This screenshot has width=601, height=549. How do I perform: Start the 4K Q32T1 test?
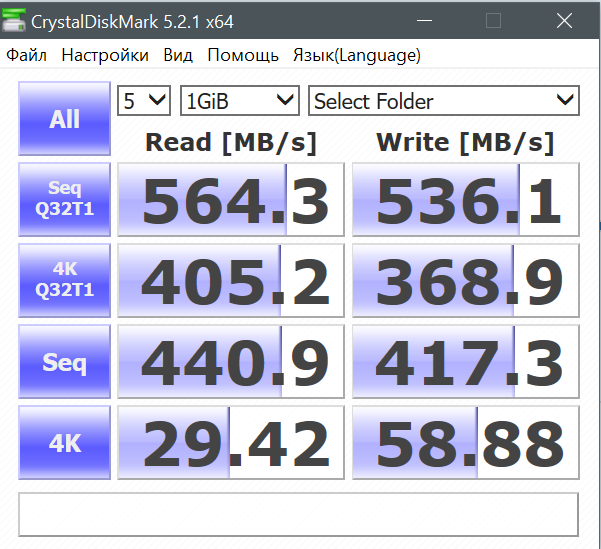coord(65,280)
